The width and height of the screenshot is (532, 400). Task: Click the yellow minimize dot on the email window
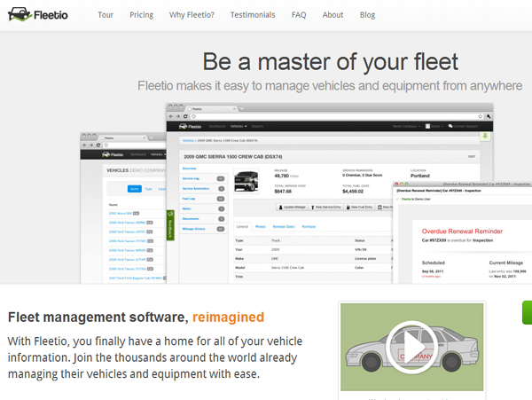tap(402, 184)
